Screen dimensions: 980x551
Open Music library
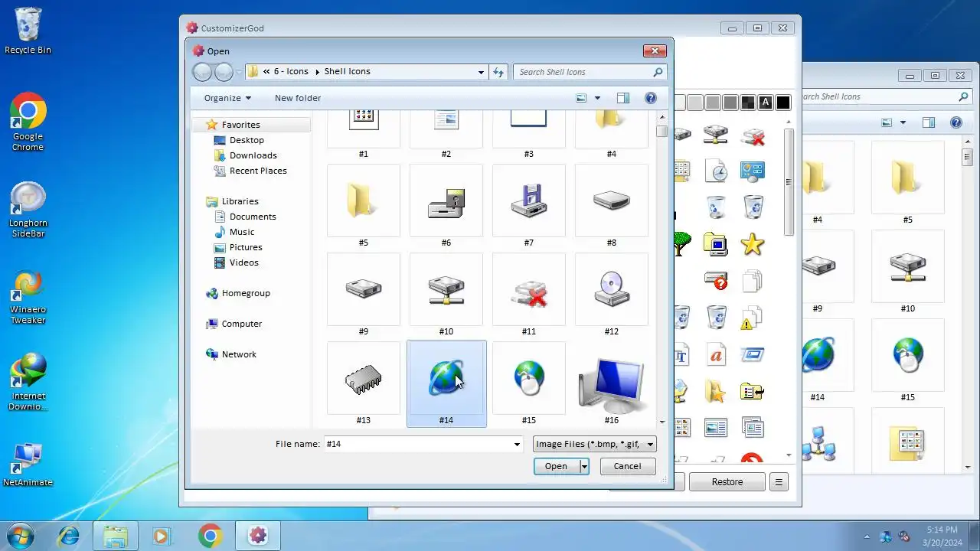[x=241, y=232]
